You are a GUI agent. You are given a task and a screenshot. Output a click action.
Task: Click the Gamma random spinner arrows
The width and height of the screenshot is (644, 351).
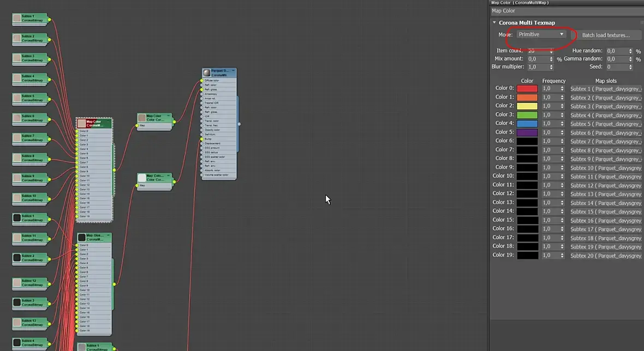tap(630, 59)
